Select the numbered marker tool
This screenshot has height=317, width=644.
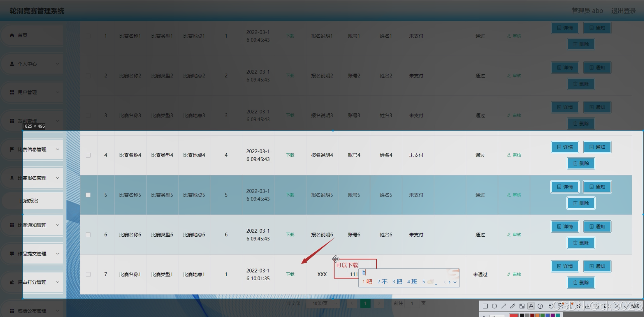tap(540, 306)
